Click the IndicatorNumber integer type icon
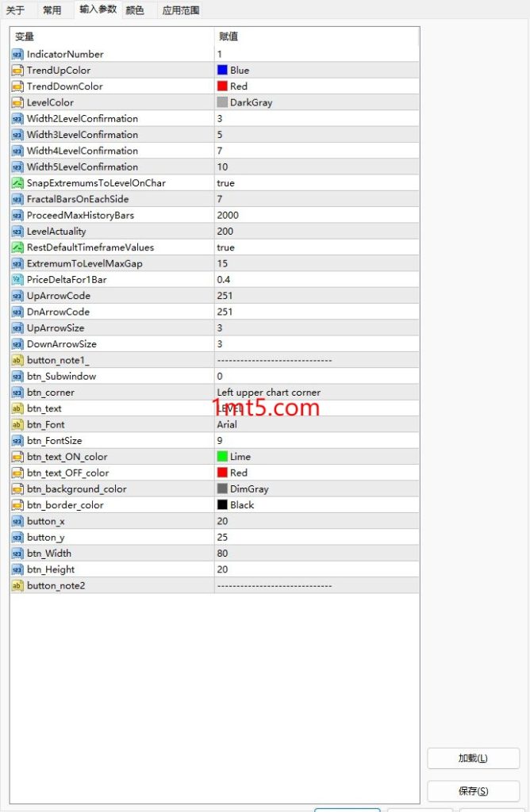This screenshot has height=812, width=530. 17,54
